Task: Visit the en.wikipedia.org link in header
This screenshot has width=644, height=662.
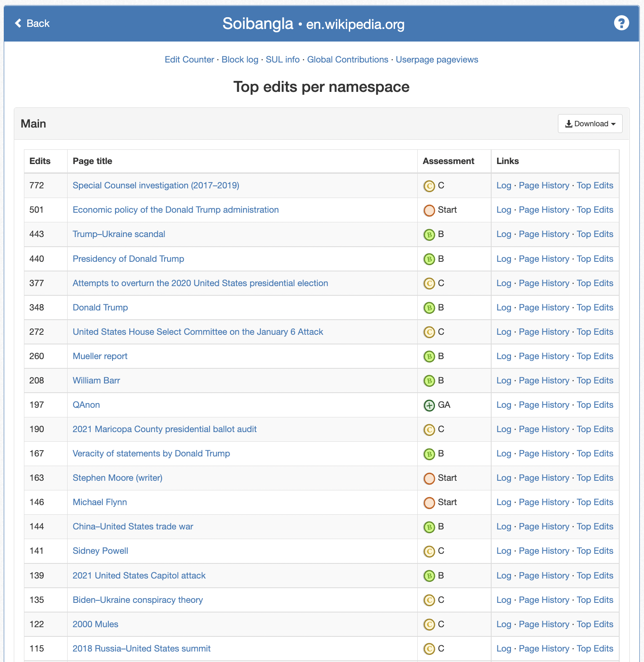Action: point(355,24)
